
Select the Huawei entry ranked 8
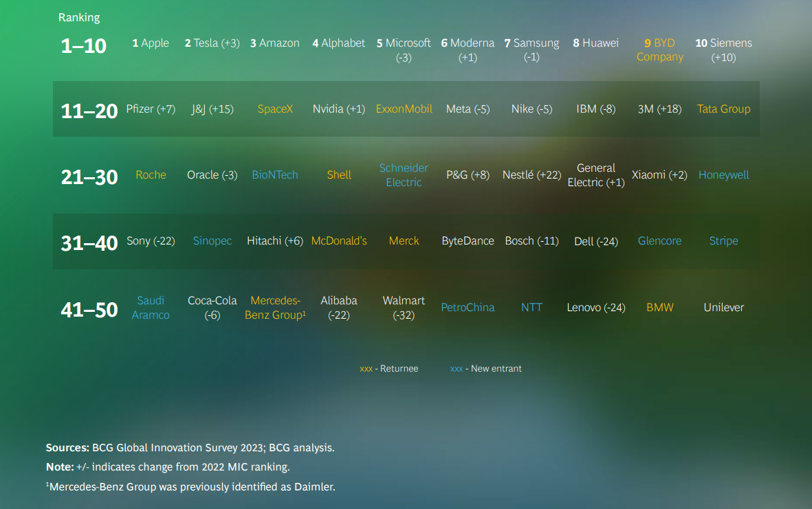(596, 43)
